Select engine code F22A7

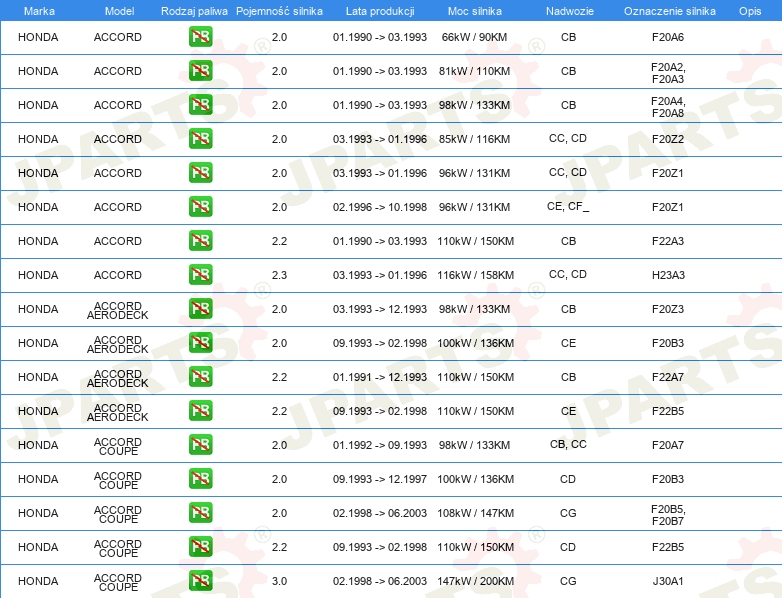point(668,377)
